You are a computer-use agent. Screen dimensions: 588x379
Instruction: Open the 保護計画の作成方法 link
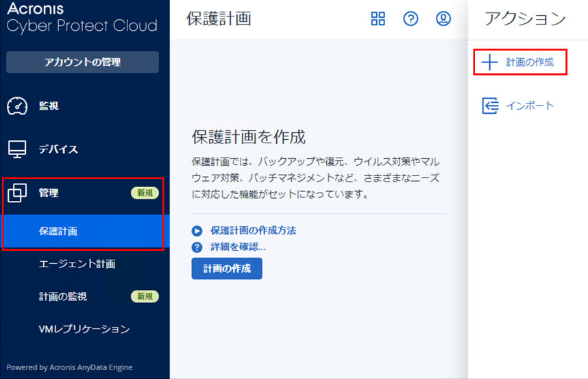coord(253,230)
